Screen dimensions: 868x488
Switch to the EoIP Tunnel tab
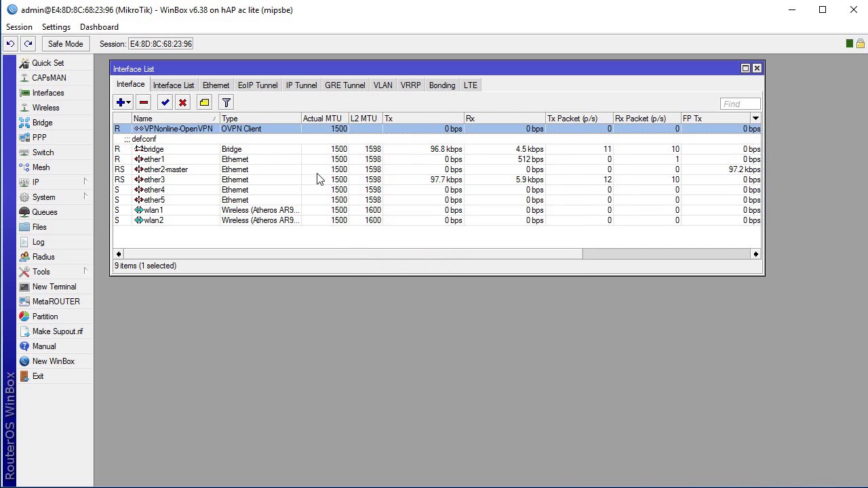coord(258,85)
